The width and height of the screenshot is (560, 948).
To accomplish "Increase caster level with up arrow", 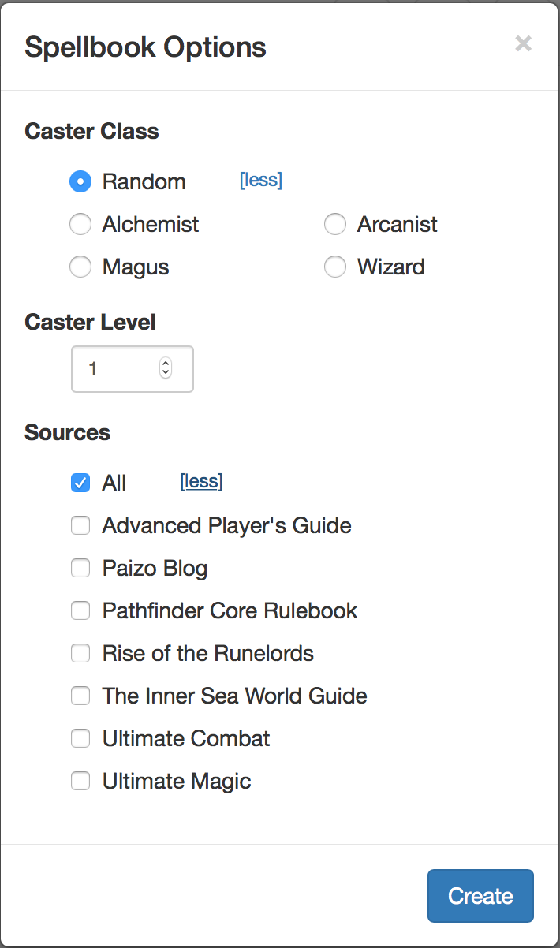I will point(166,364).
